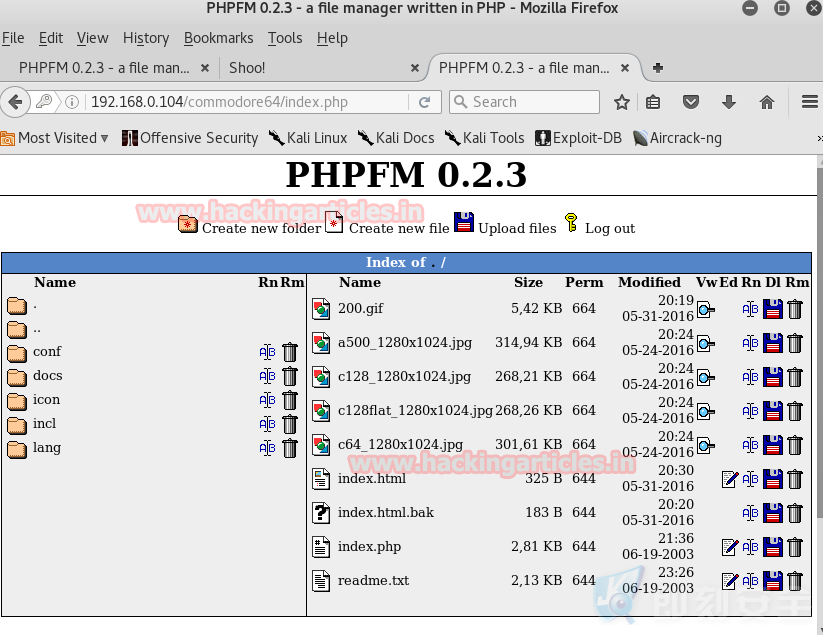
Task: Go to Firefox home page icon
Action: [767, 102]
